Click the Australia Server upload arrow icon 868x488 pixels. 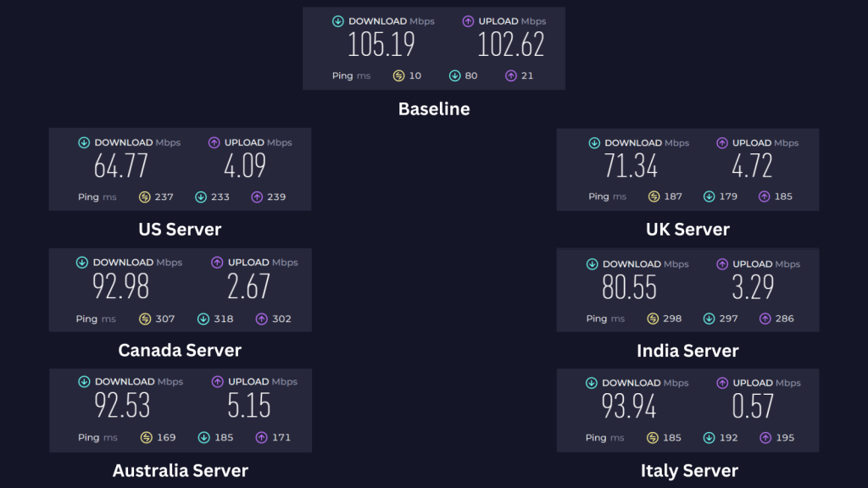[218, 382]
